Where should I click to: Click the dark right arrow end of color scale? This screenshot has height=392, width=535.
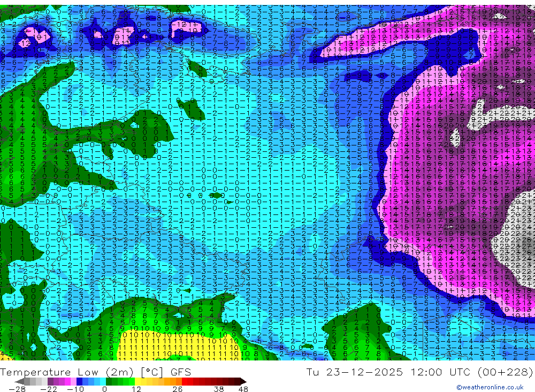point(243,382)
